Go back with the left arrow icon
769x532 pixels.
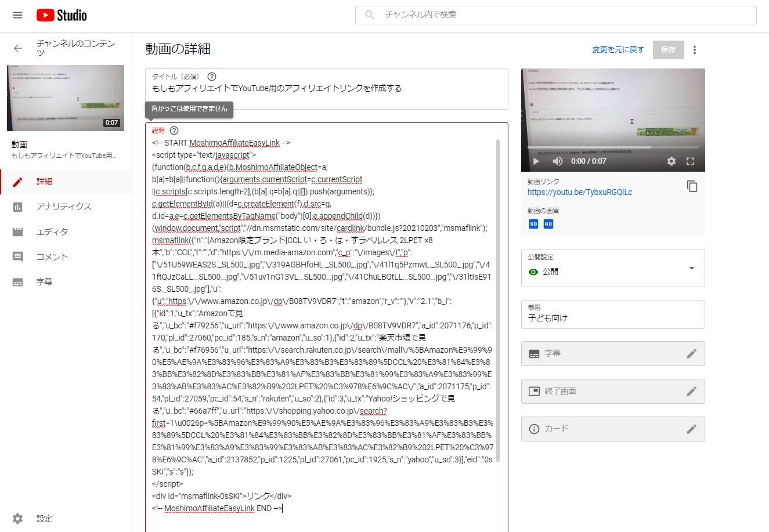(x=18, y=48)
